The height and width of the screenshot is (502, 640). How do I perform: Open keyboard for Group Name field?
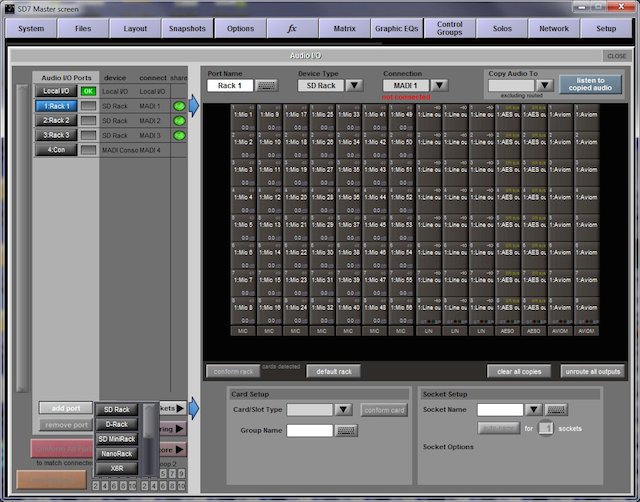click(346, 430)
